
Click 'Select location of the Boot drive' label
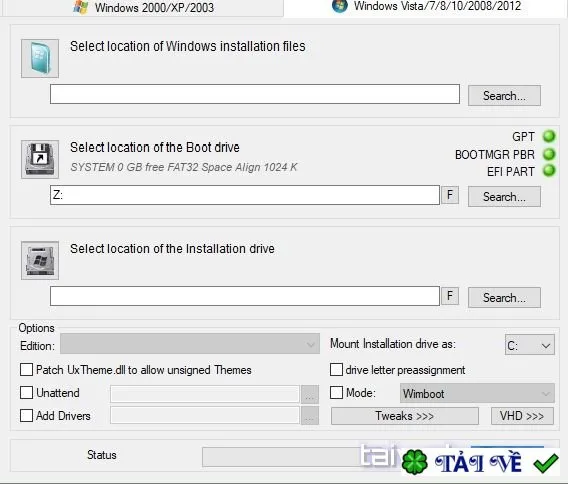pos(155,147)
